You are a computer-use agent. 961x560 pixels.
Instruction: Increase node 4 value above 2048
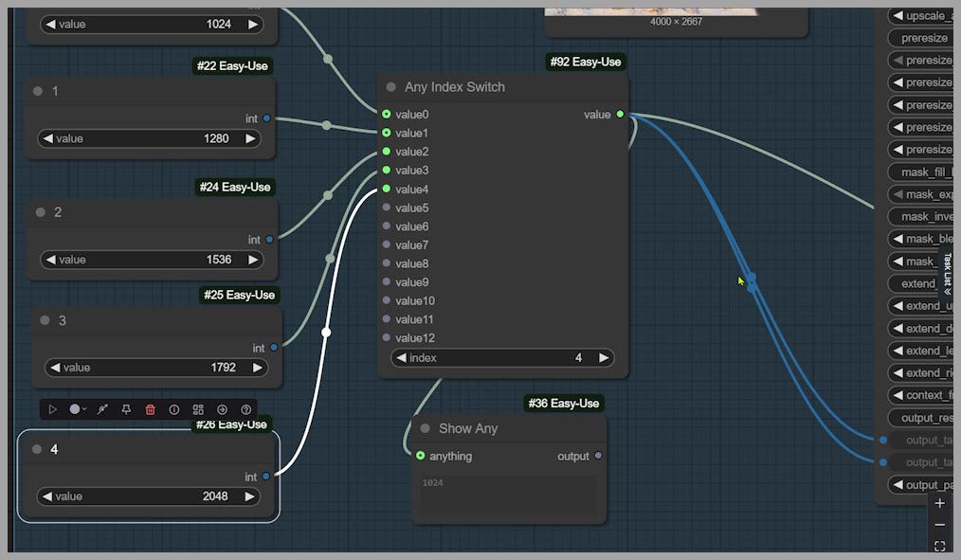(249, 497)
